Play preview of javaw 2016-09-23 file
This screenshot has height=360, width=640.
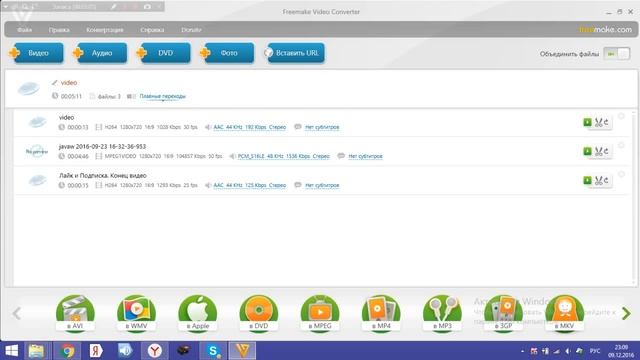pos(587,151)
